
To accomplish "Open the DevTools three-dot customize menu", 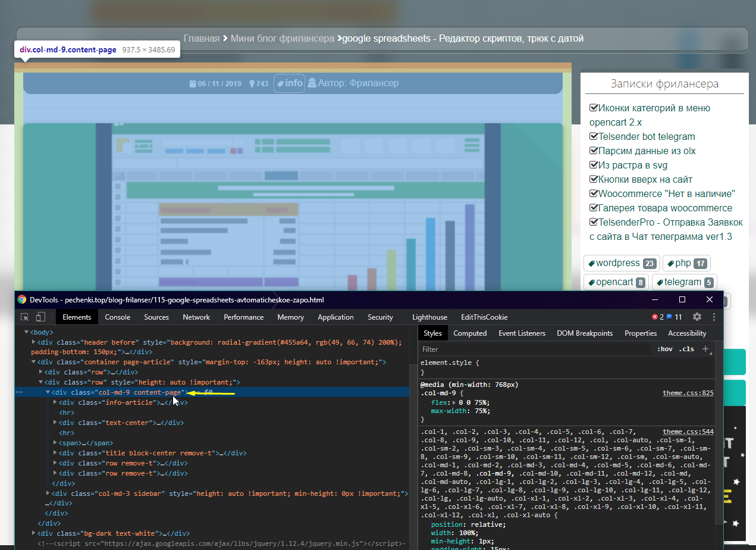I will pyautogui.click(x=713, y=317).
